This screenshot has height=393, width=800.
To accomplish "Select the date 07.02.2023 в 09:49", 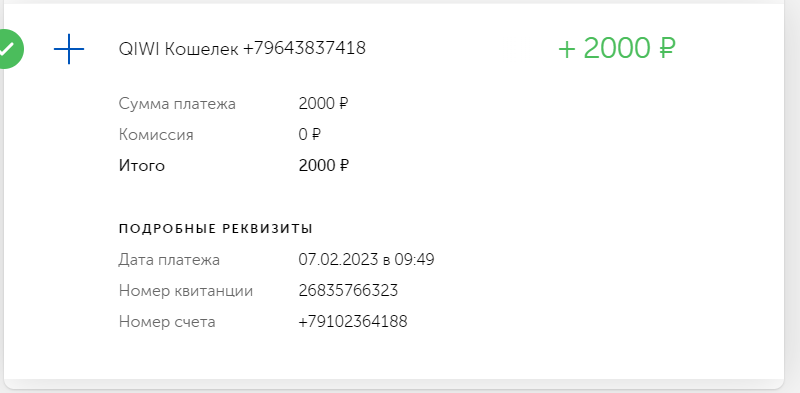I will coord(366,260).
